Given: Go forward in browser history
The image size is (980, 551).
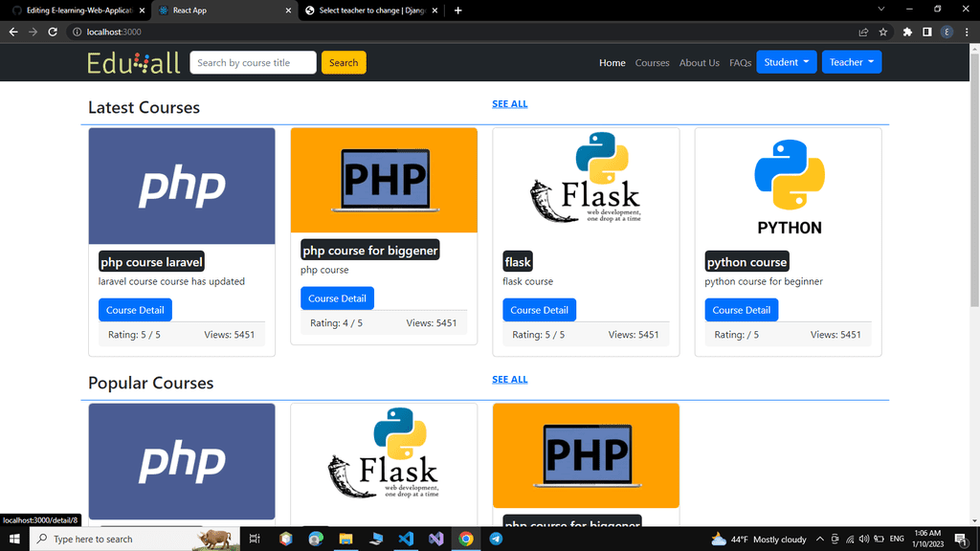Looking at the screenshot, I should [33, 32].
